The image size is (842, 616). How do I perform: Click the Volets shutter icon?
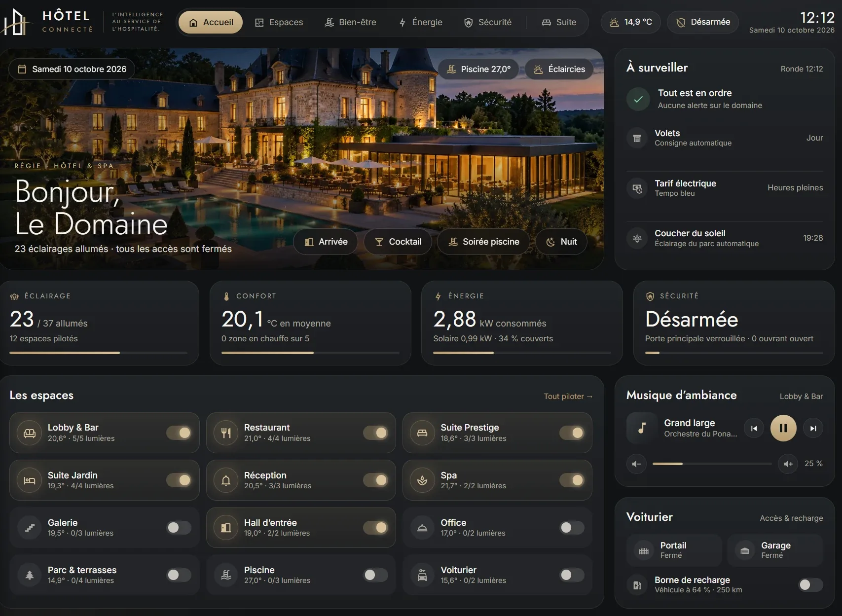point(637,138)
